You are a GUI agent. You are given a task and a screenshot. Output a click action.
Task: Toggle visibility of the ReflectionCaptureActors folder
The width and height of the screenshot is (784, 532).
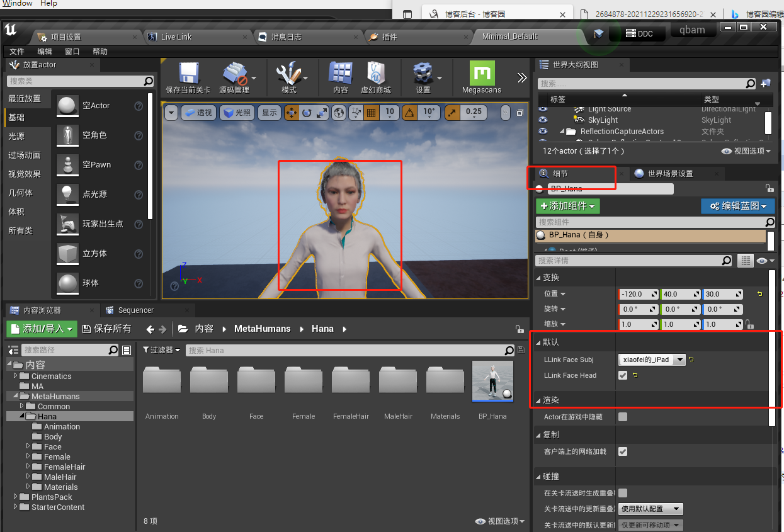[543, 131]
